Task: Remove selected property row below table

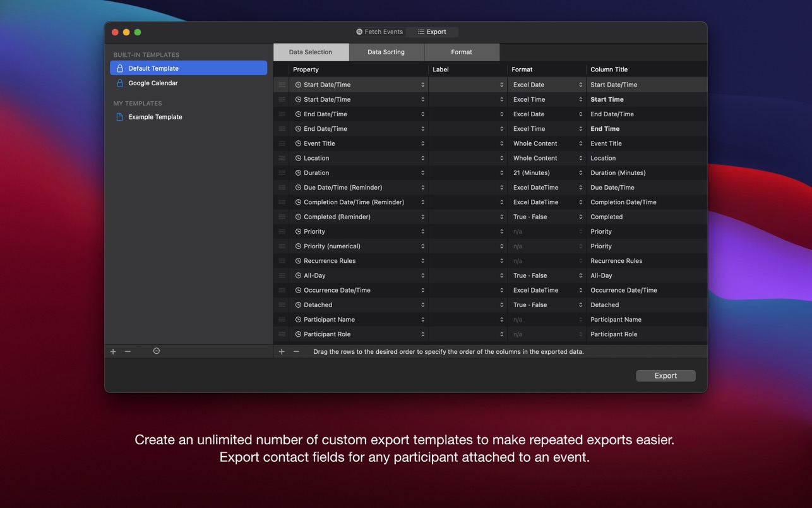Action: tap(296, 351)
